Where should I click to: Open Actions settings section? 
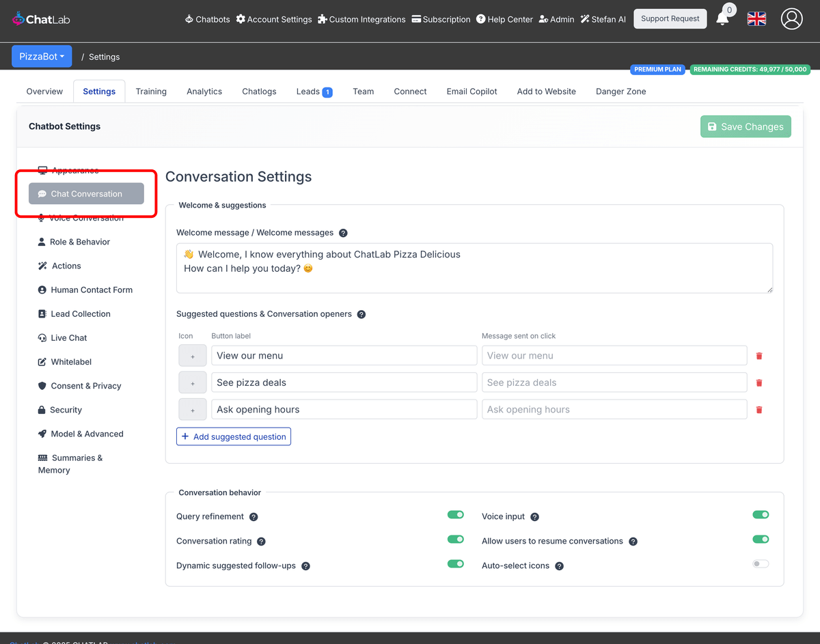coord(59,266)
